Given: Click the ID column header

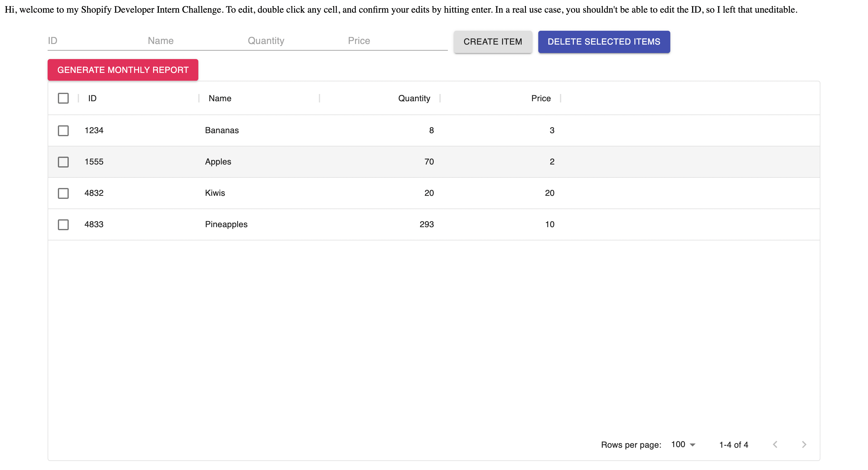Looking at the screenshot, I should coord(92,98).
